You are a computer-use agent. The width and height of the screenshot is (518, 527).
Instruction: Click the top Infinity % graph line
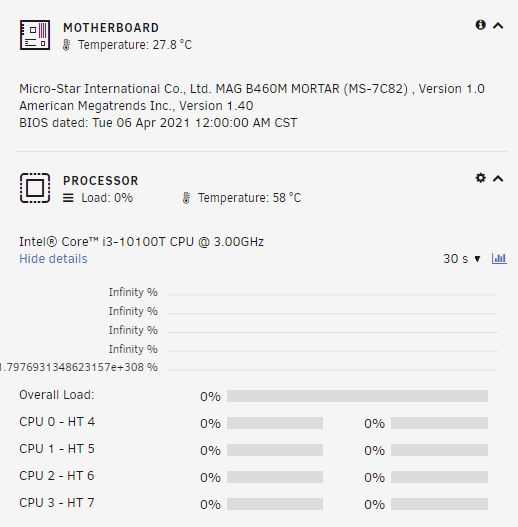click(333, 295)
